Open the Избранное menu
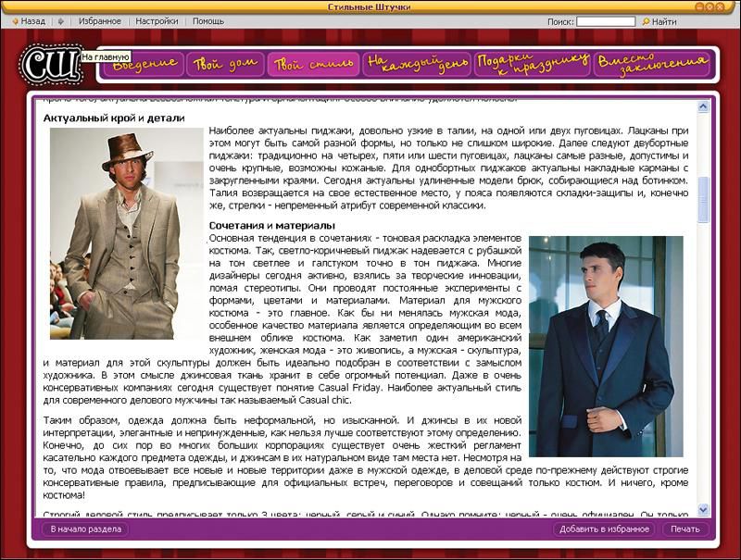The width and height of the screenshot is (741, 560). 99,21
